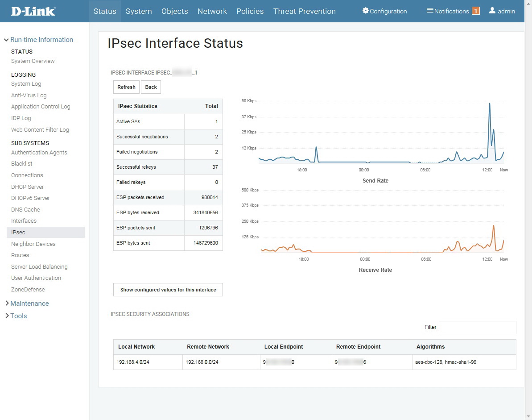Open the admin user menu

[x=502, y=11]
